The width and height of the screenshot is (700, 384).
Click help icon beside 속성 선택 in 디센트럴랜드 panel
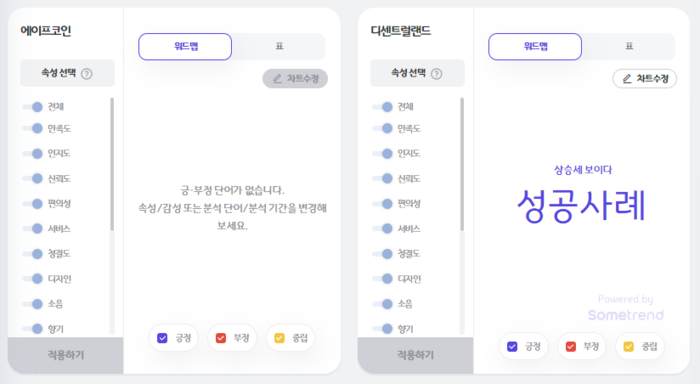pos(437,74)
